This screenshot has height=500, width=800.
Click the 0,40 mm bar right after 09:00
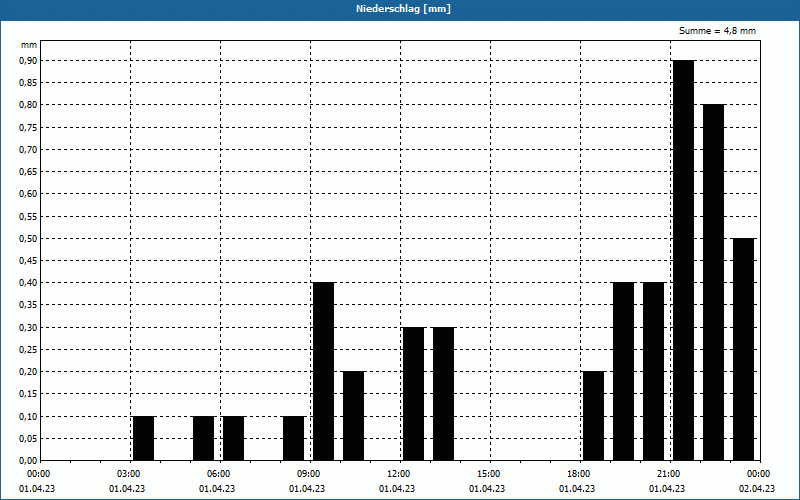coord(323,371)
